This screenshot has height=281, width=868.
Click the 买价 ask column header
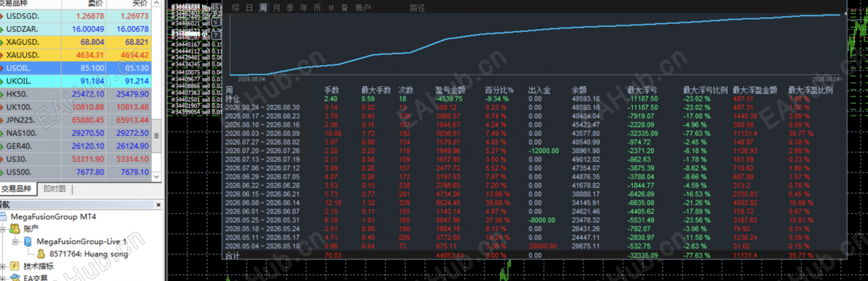(129, 4)
